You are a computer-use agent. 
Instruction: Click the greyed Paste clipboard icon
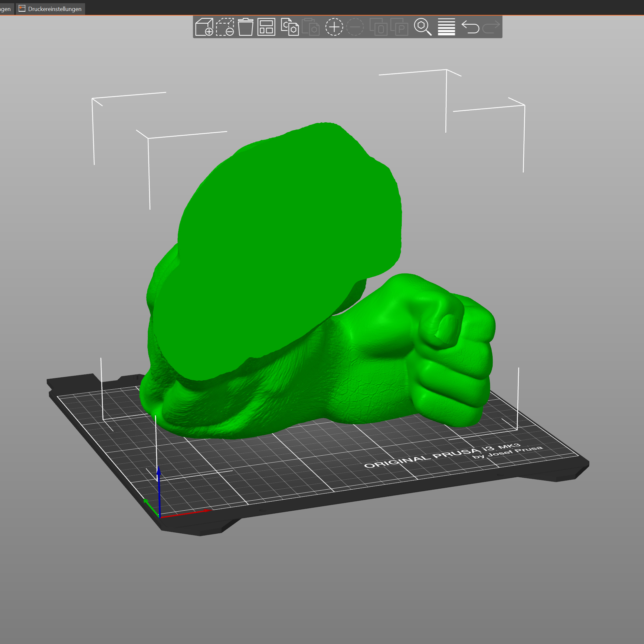point(311,27)
